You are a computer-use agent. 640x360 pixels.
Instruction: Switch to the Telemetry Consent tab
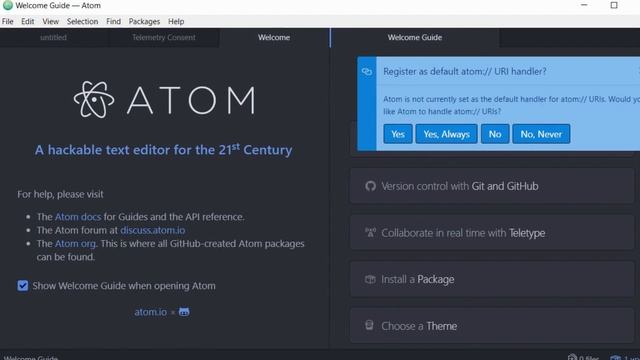[164, 38]
